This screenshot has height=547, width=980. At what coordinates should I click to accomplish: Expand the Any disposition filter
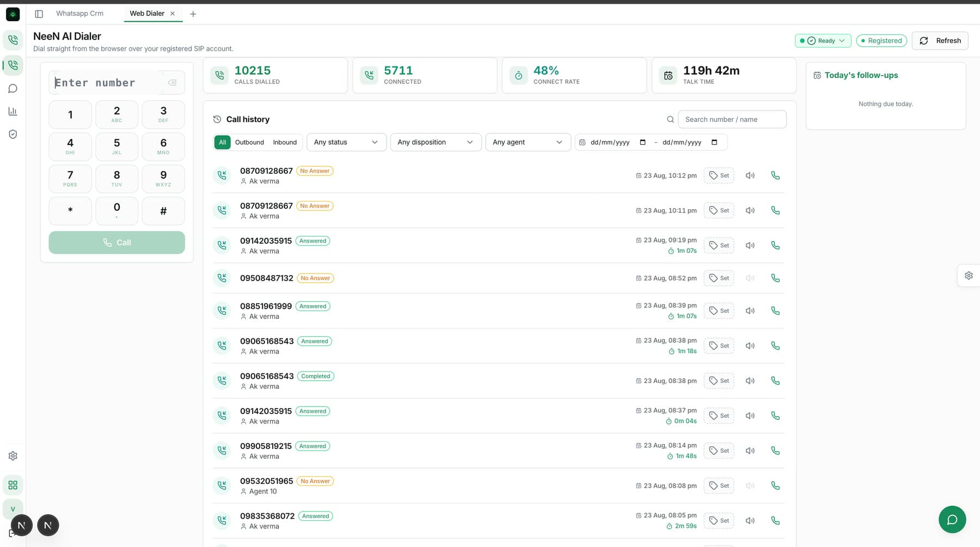[x=436, y=142]
